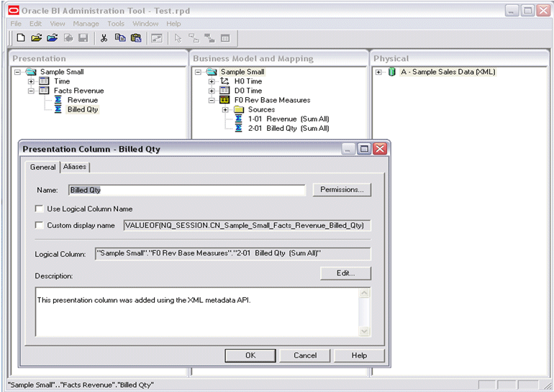
Task: Open the Edit menu
Action: 35,24
